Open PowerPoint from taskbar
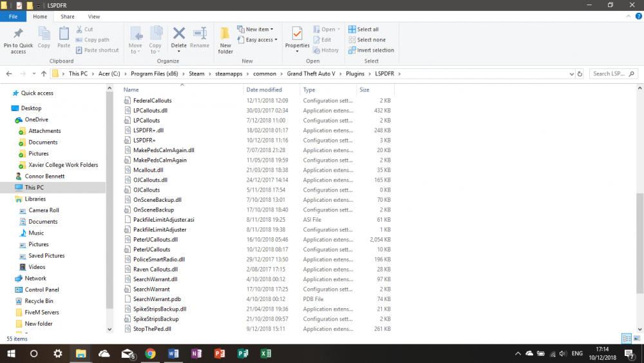The width and height of the screenshot is (644, 363). pos(220,353)
